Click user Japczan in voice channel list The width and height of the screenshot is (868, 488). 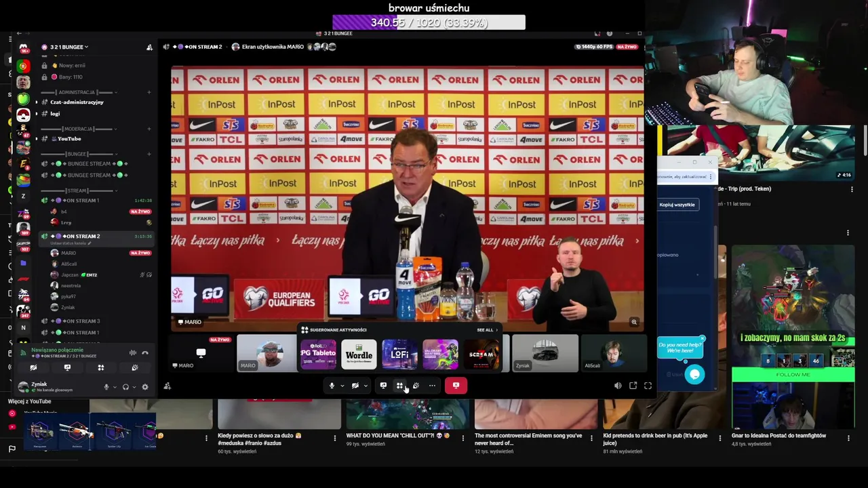(x=70, y=274)
